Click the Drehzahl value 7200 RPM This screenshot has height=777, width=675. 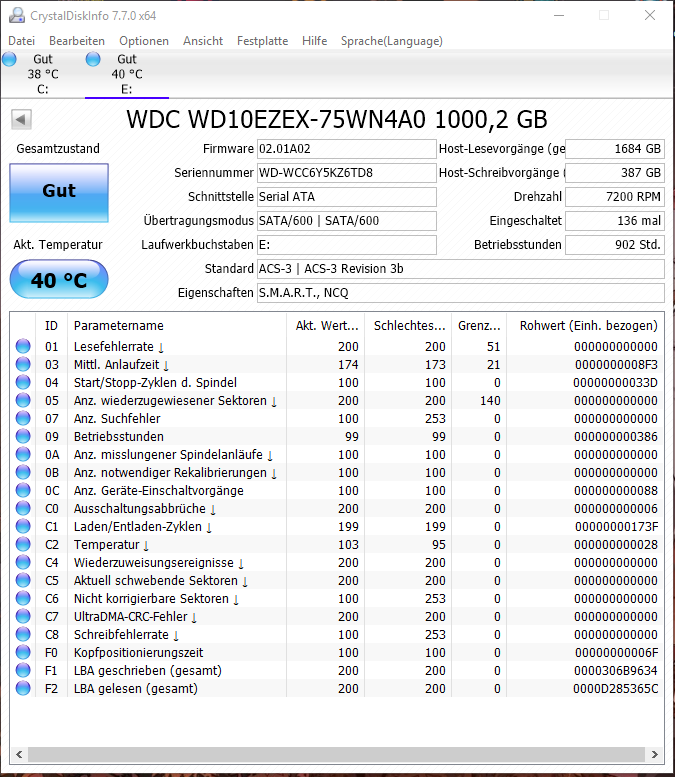coord(615,197)
